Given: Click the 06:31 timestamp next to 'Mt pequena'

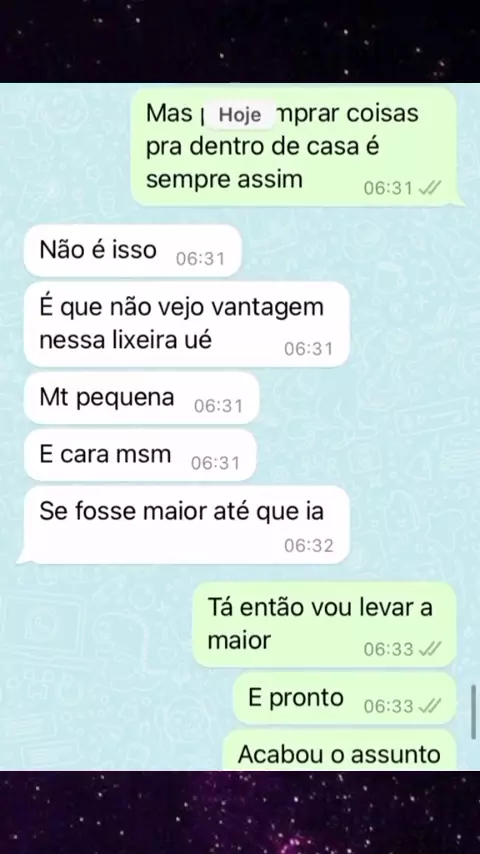Looking at the screenshot, I should click(x=218, y=406).
